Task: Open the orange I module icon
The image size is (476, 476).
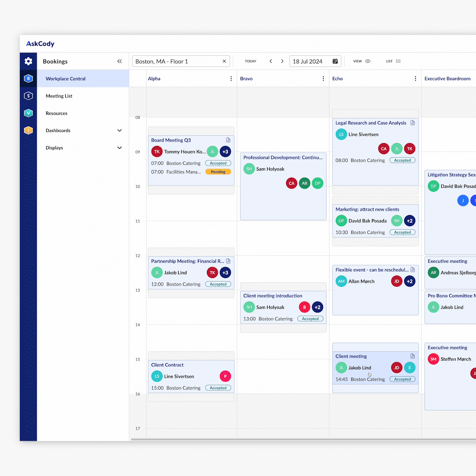Action: tap(29, 130)
